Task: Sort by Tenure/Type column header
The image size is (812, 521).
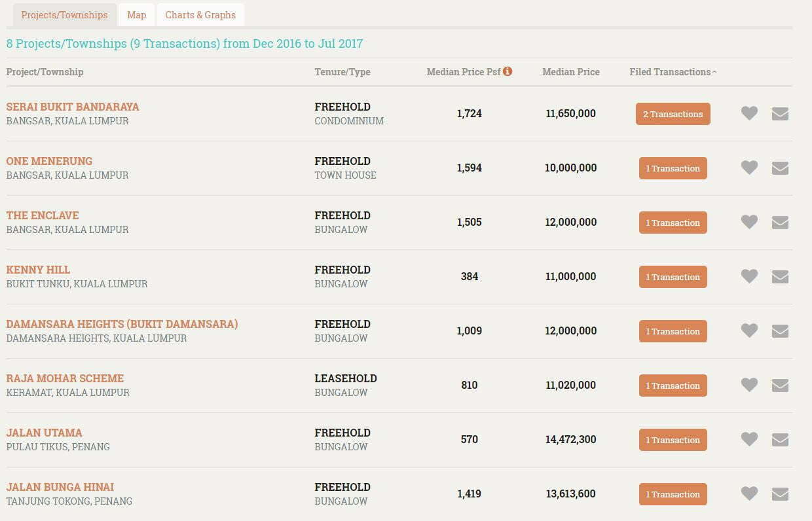Action: 342,72
